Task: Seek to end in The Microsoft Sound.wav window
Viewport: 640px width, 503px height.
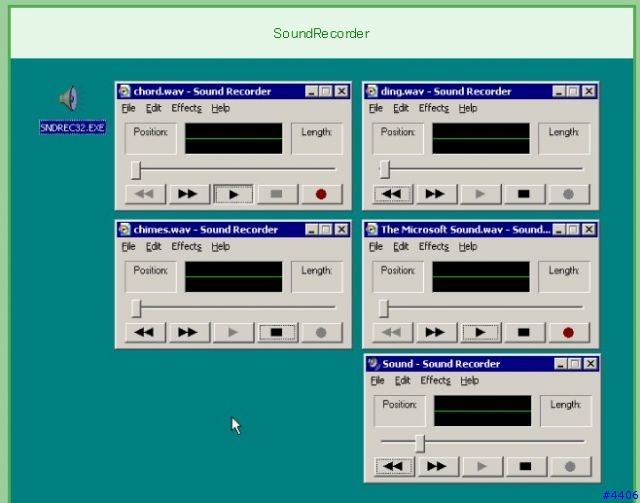Action: (436, 332)
